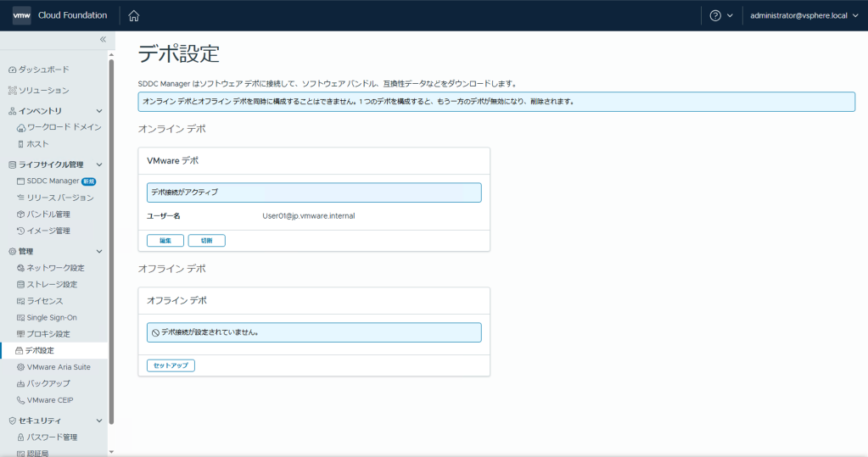868x457 pixels.
Task: Click the バックアップ icon
Action: 20,383
